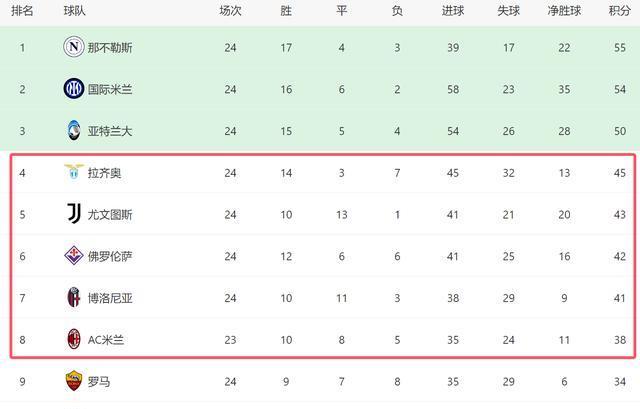
Task: Click the AC Milan club crest
Action: [x=73, y=339]
